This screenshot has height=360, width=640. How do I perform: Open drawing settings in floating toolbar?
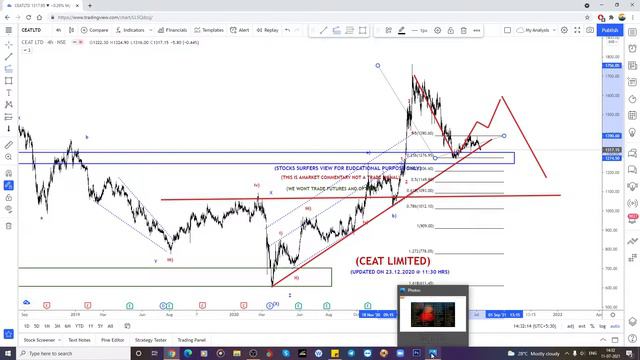click(438, 31)
